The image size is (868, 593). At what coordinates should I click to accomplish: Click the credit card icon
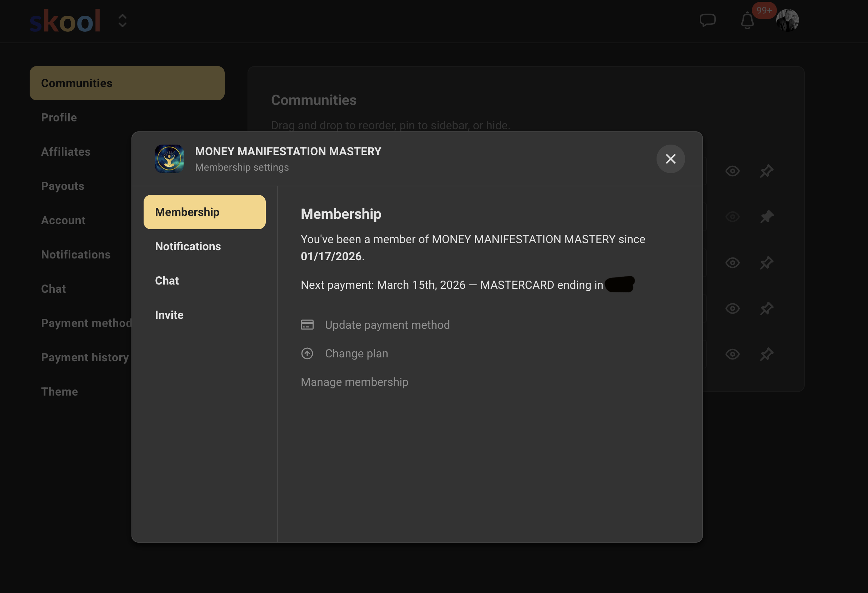tap(307, 325)
